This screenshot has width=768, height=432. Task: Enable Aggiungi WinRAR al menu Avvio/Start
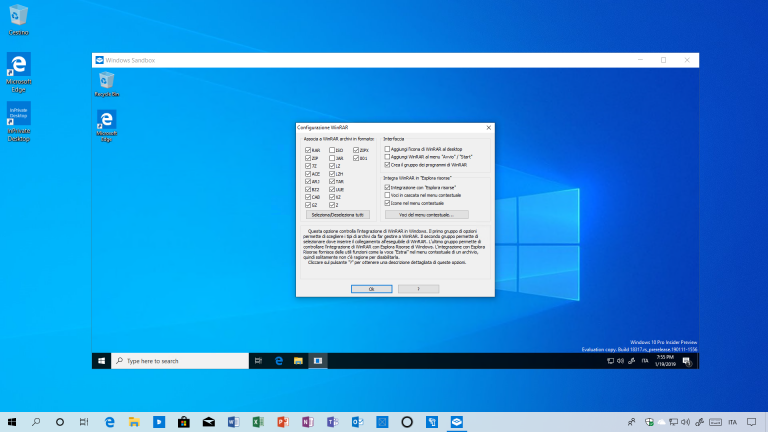(387, 157)
